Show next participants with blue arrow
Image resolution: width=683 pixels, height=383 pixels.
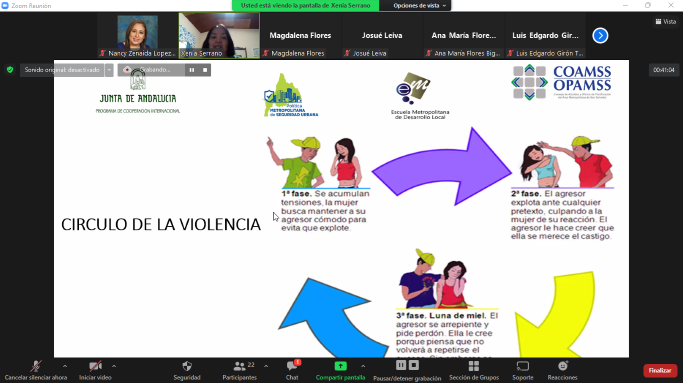pos(600,35)
